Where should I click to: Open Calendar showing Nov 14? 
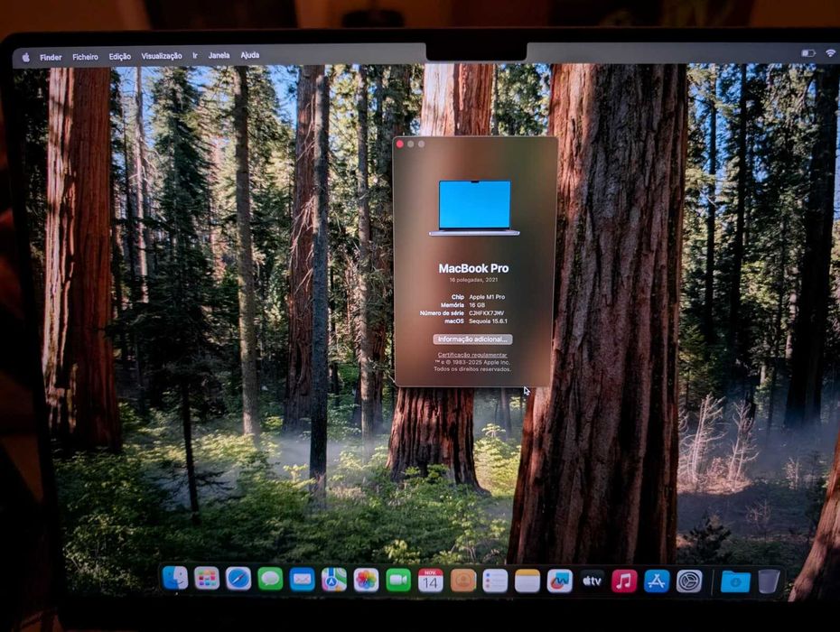431,581
